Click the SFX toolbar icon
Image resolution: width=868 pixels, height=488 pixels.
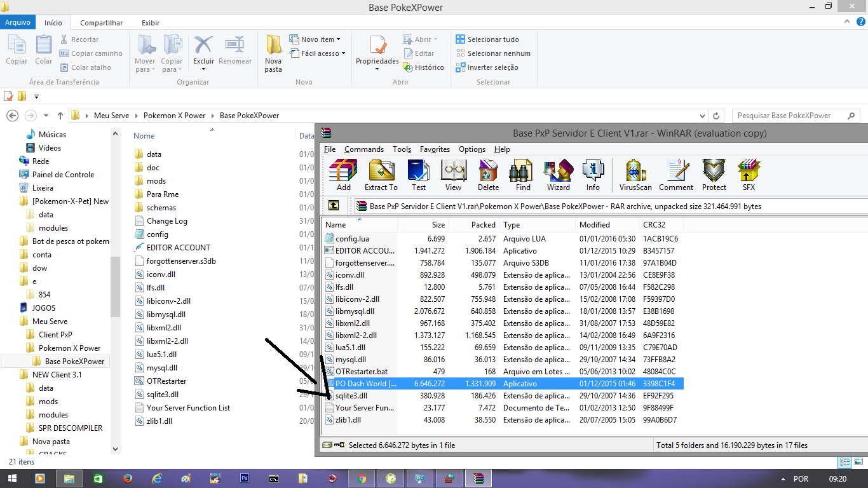749,175
